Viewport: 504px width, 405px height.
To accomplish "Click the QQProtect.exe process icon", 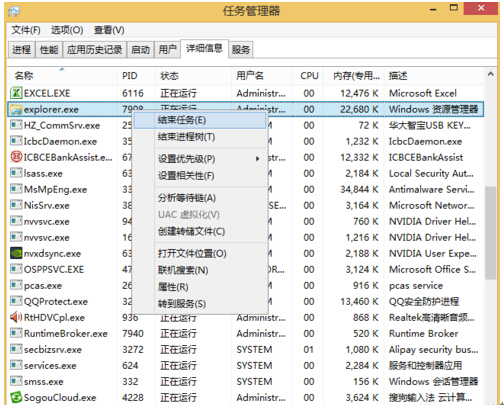I will [16, 301].
